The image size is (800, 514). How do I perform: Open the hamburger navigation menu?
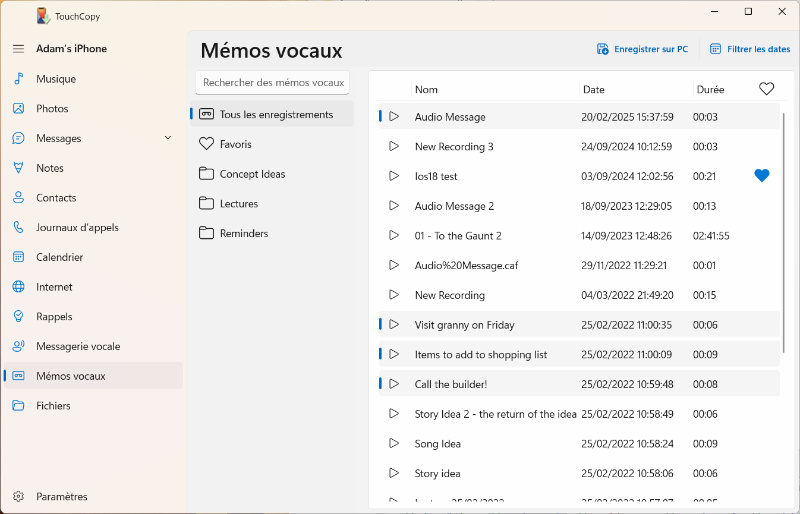click(x=18, y=49)
